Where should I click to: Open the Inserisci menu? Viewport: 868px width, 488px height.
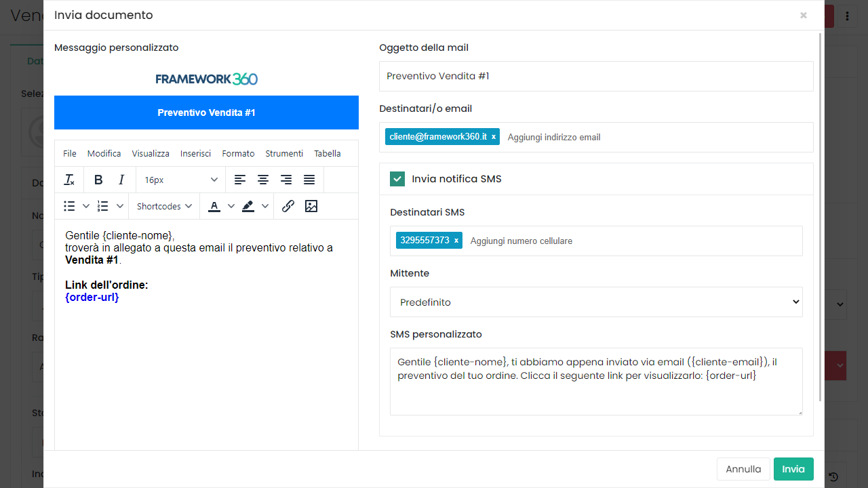tap(196, 153)
